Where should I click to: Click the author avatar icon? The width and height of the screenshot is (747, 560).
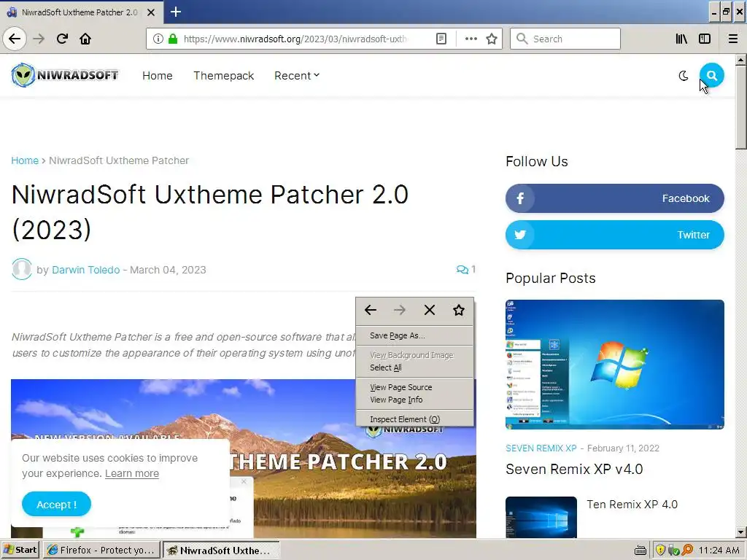pos(21,269)
